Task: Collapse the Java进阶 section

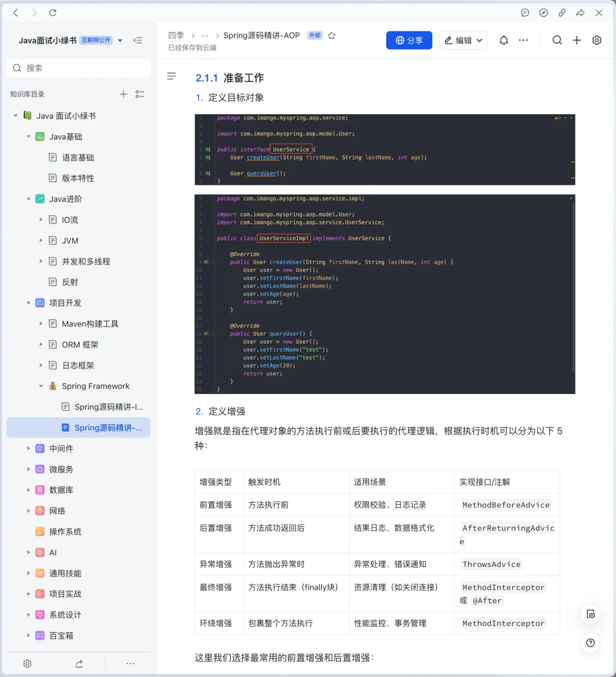Action: (x=29, y=199)
